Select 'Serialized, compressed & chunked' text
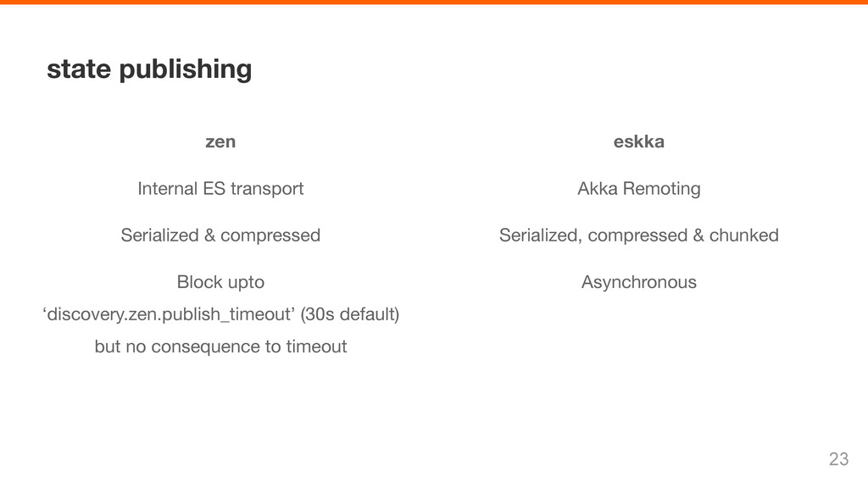Viewport: 868px width, 488px height. pyautogui.click(x=639, y=236)
